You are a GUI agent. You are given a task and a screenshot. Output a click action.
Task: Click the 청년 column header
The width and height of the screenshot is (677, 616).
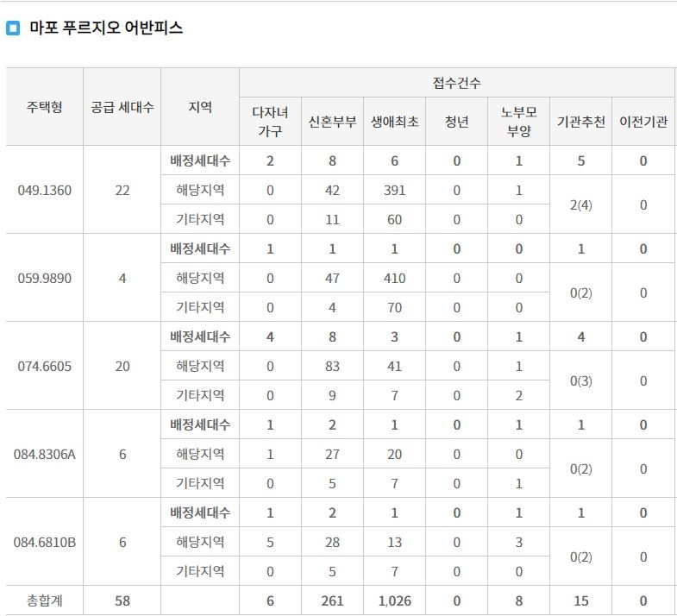(x=456, y=122)
